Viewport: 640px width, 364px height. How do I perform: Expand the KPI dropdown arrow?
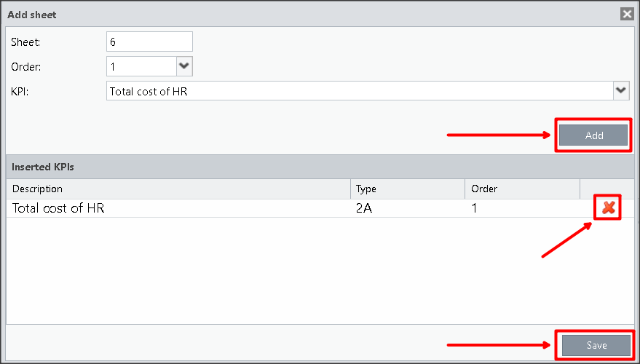(620, 90)
